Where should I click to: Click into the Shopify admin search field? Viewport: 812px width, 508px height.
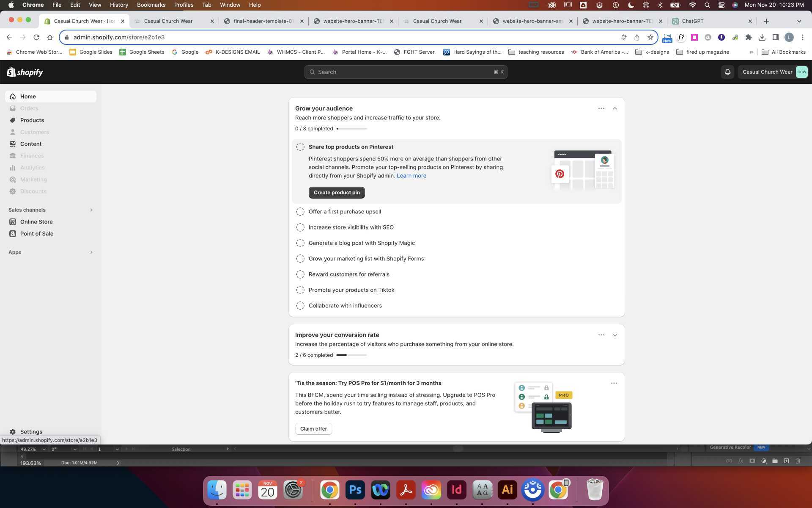pos(405,72)
